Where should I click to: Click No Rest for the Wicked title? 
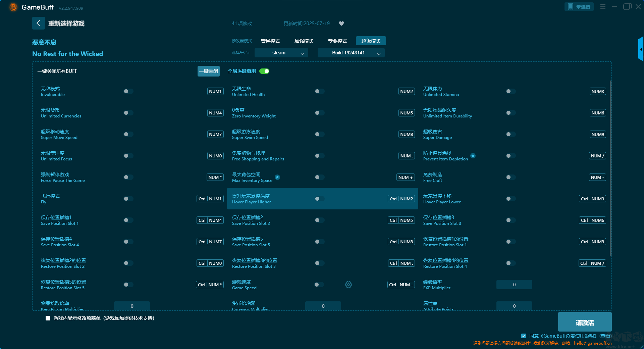pyautogui.click(x=67, y=54)
